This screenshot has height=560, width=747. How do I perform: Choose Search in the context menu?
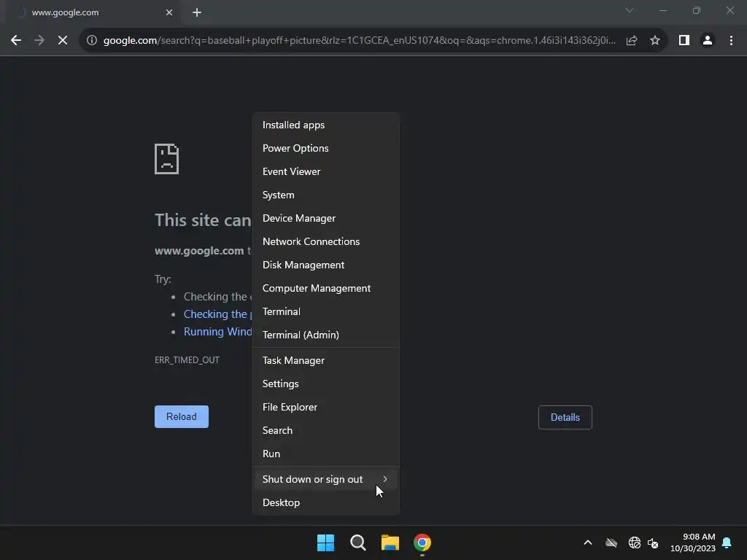click(x=326, y=430)
